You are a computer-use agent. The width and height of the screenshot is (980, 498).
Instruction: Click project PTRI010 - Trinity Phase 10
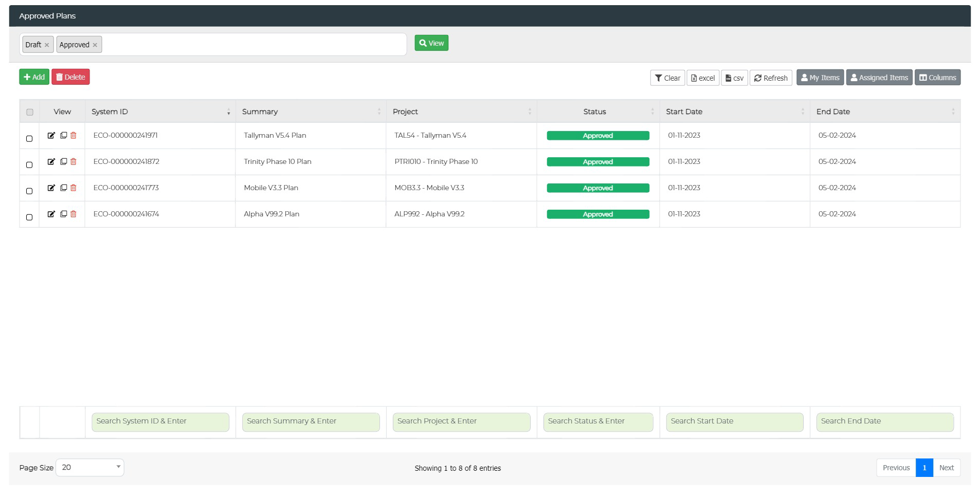pos(436,161)
